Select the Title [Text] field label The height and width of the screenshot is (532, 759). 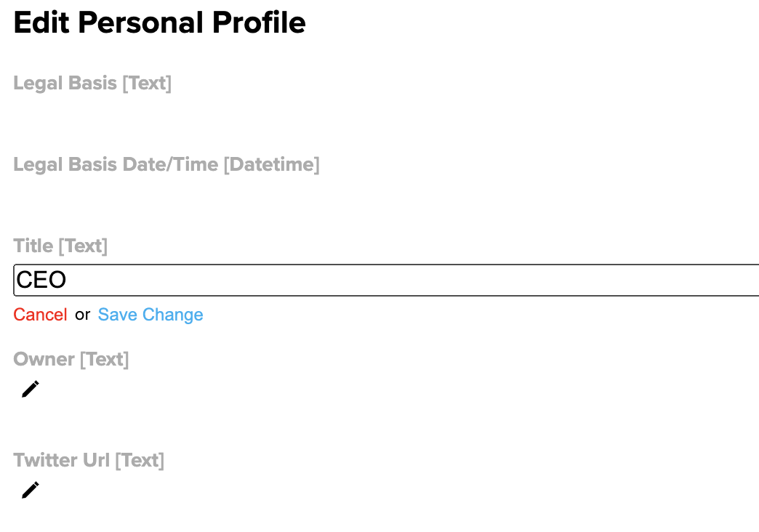(60, 246)
